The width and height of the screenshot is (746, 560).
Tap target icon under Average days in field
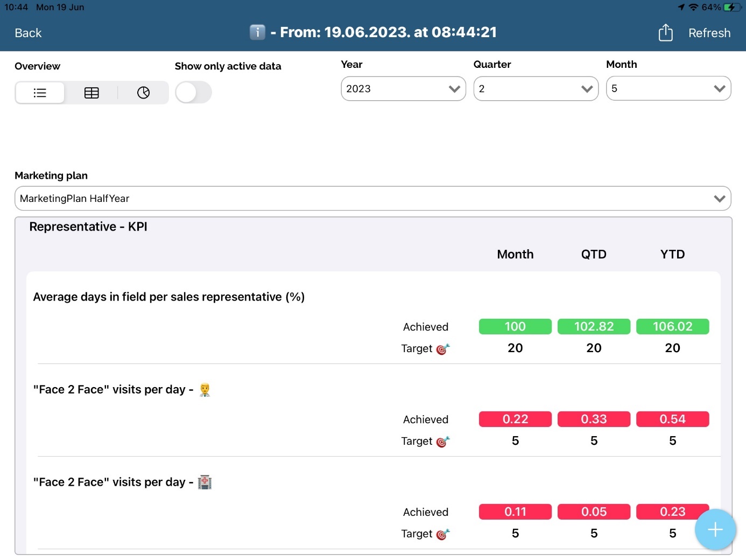click(442, 349)
